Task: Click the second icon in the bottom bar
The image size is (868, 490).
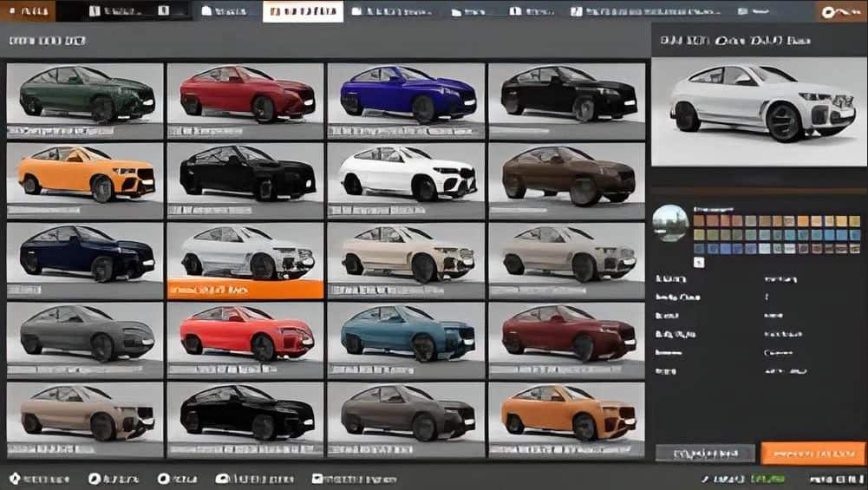Action: tap(95, 479)
